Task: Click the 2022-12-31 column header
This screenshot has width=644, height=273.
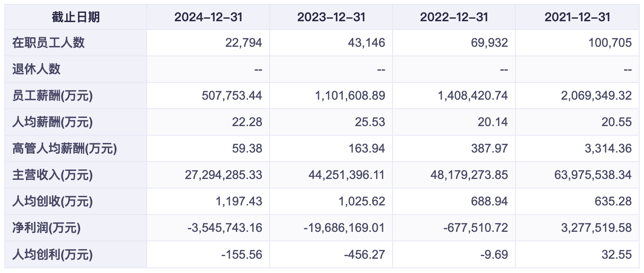Action: click(x=454, y=17)
